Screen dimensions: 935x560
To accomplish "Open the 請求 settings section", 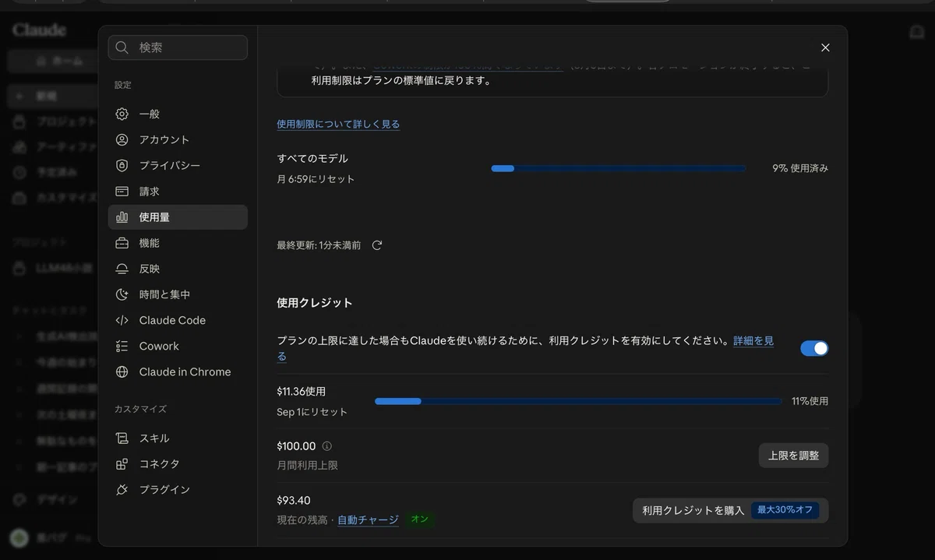I will pyautogui.click(x=178, y=191).
